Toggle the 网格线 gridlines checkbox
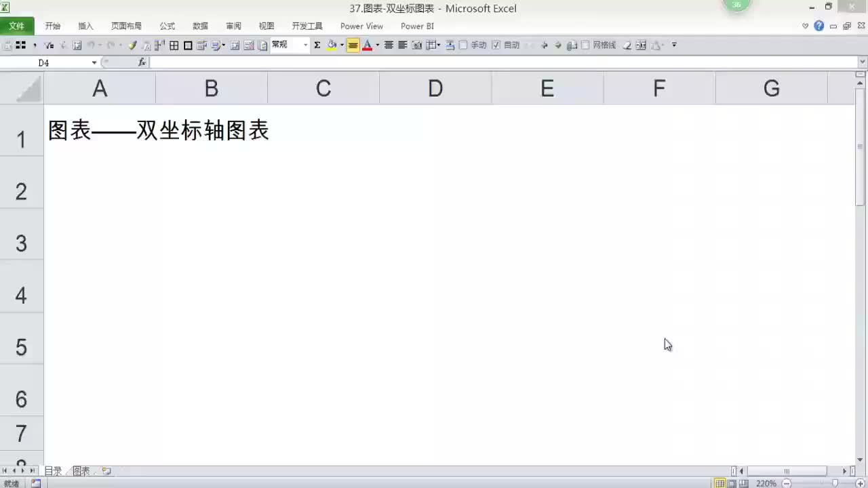 click(x=585, y=45)
